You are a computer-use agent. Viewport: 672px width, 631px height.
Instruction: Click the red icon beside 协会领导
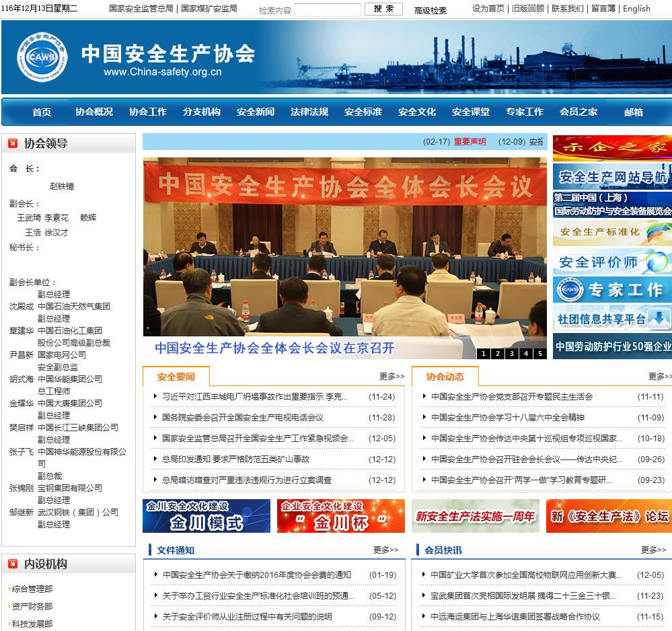click(x=13, y=143)
